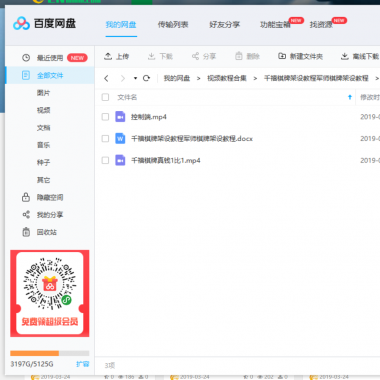Go back with the left arrow

[x=106, y=78]
